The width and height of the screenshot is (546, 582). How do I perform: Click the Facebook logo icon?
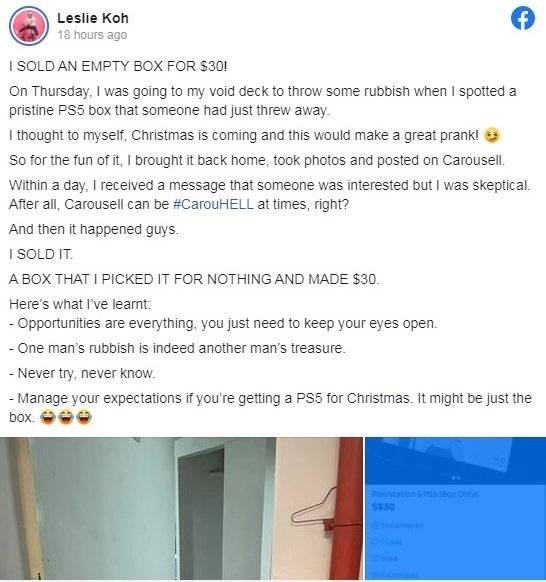pyautogui.click(x=523, y=19)
